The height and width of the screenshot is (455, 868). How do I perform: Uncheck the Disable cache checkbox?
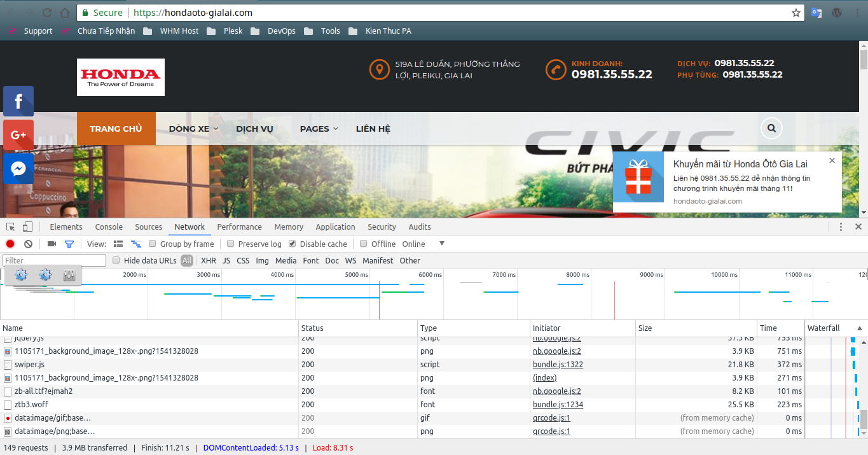(x=293, y=244)
